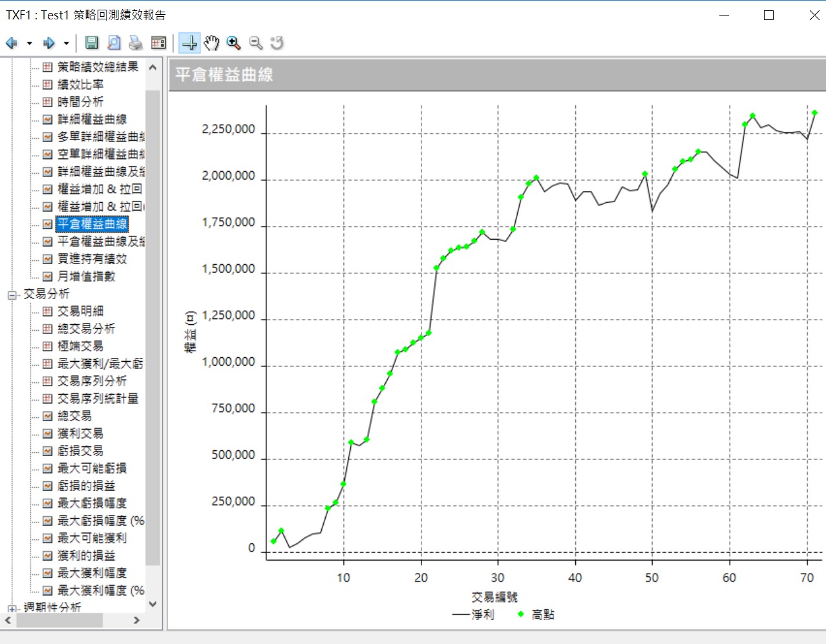826x644 pixels.
Task: Select 空單詳細權益曲線 in the tree
Action: 100,154
